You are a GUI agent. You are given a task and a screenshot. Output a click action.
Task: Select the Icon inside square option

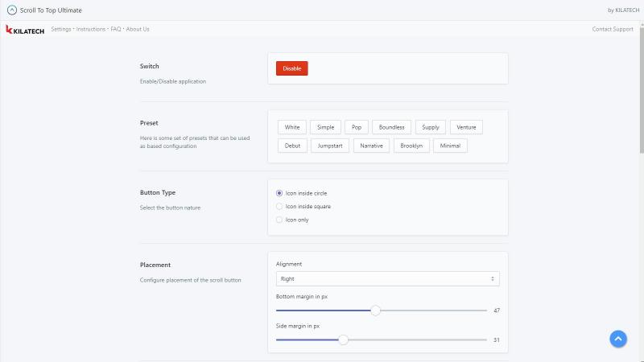[x=279, y=207]
